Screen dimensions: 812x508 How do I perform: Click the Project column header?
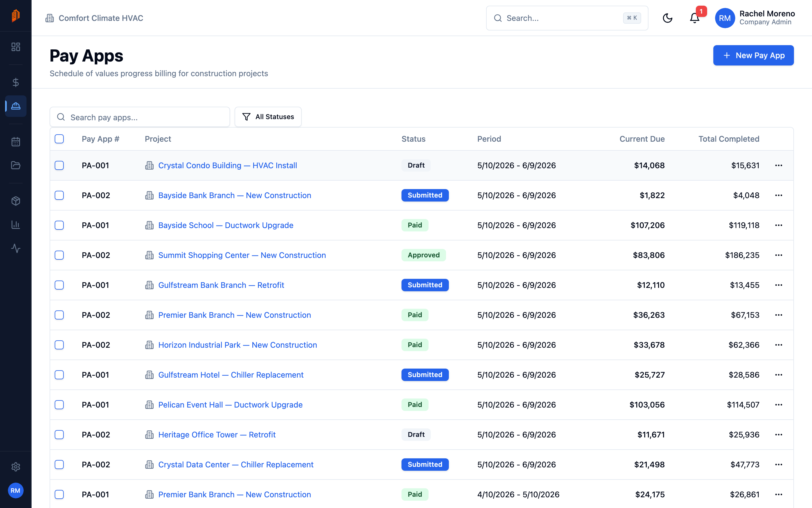[158, 139]
